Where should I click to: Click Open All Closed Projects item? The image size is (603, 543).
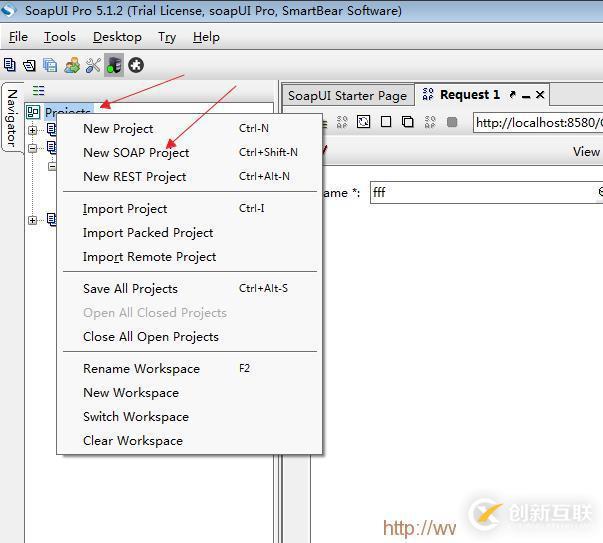(x=189, y=313)
